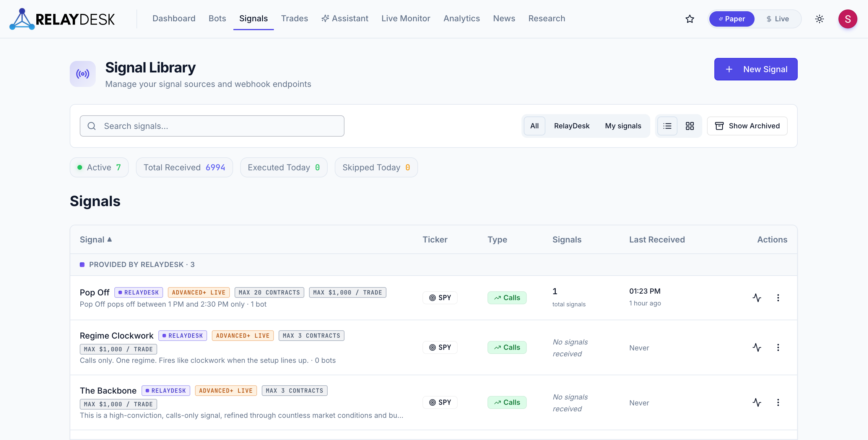Click the Active 7 stat chip
Screen dimensions: 868x440
tap(99, 168)
